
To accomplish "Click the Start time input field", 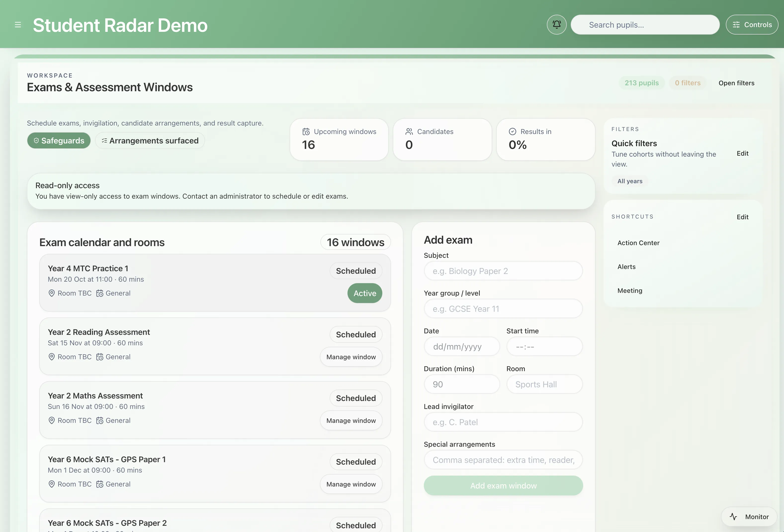I will click(x=544, y=347).
